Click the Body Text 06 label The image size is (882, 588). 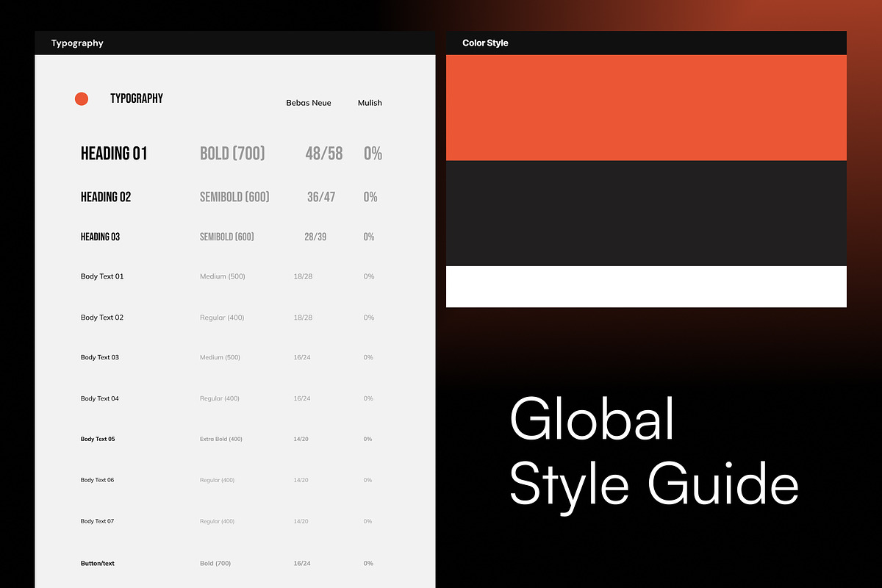pos(97,480)
